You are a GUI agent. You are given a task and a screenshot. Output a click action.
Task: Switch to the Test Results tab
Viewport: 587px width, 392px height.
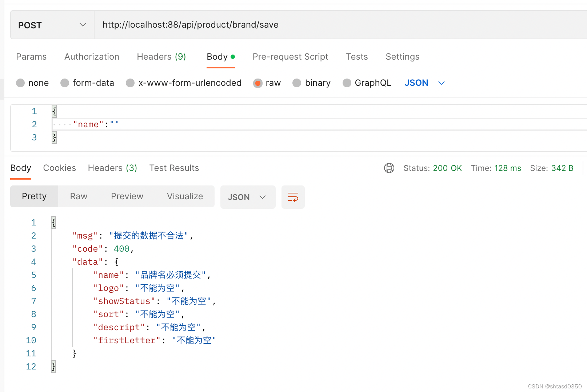click(174, 168)
